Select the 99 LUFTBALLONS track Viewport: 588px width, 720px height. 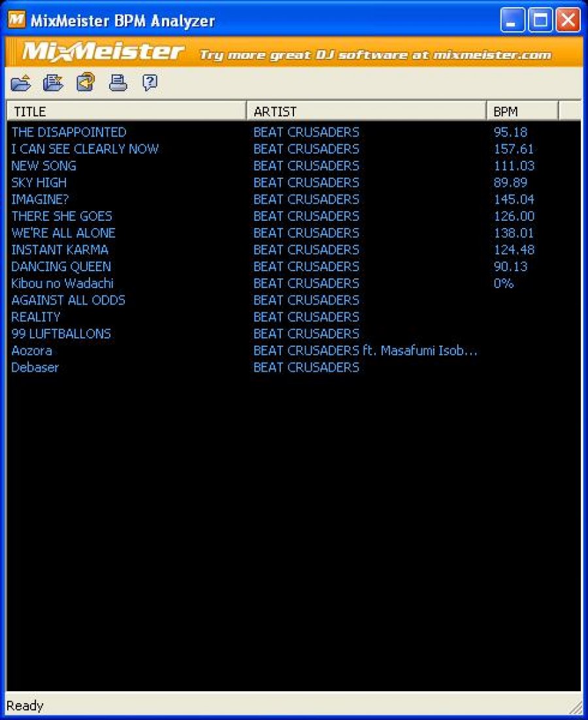(x=61, y=334)
